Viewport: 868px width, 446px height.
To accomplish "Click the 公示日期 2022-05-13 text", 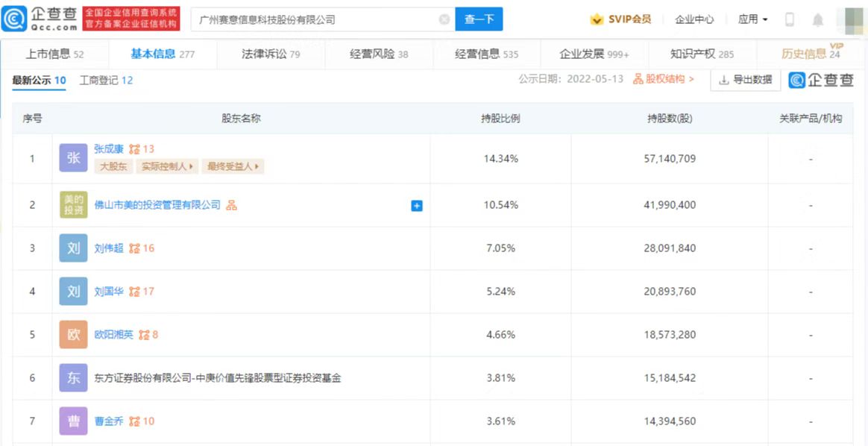I will (x=570, y=79).
